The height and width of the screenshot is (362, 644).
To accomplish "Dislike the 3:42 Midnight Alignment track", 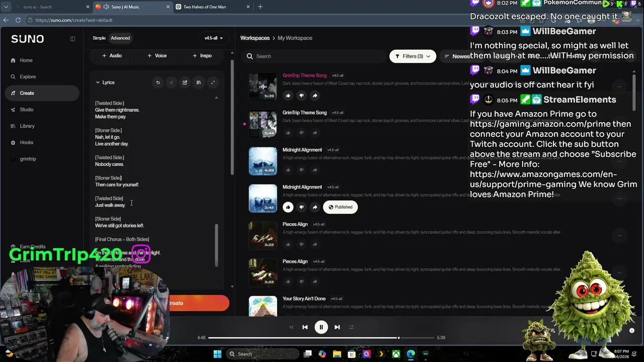I will point(301,207).
